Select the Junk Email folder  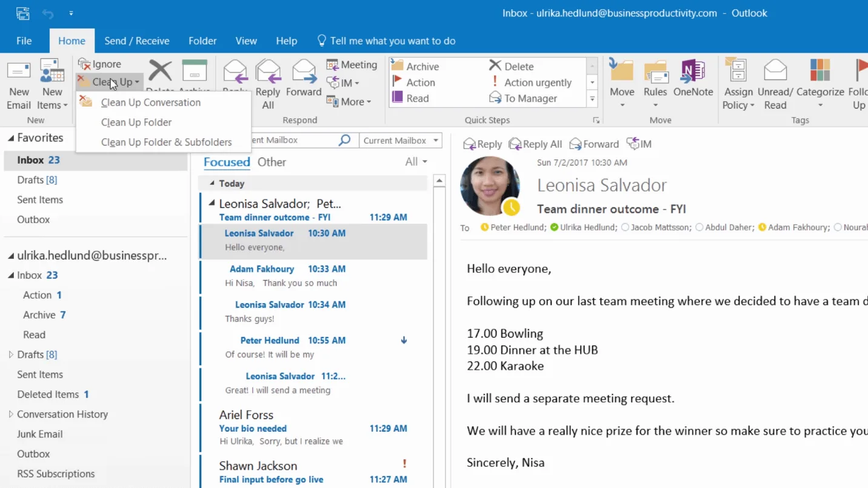(x=40, y=434)
